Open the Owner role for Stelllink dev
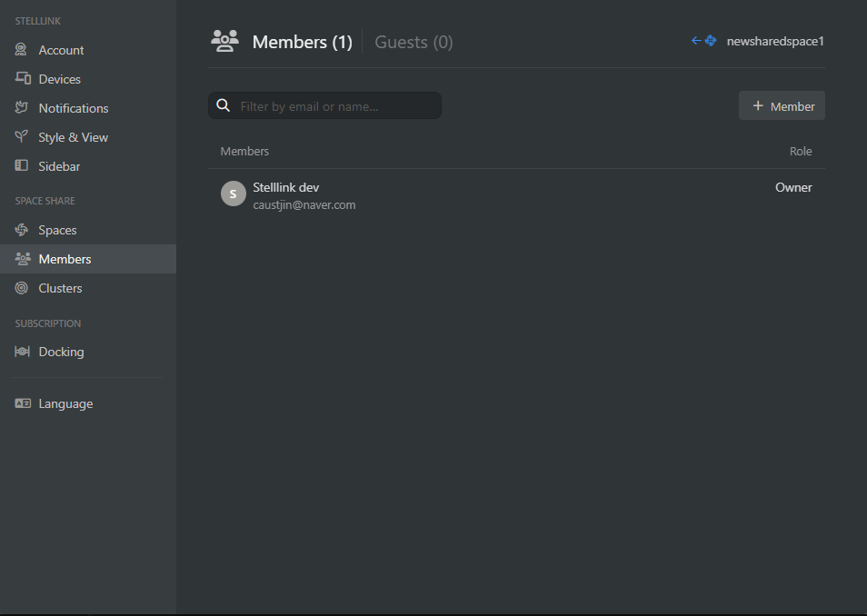Image resolution: width=867 pixels, height=616 pixels. click(x=793, y=187)
